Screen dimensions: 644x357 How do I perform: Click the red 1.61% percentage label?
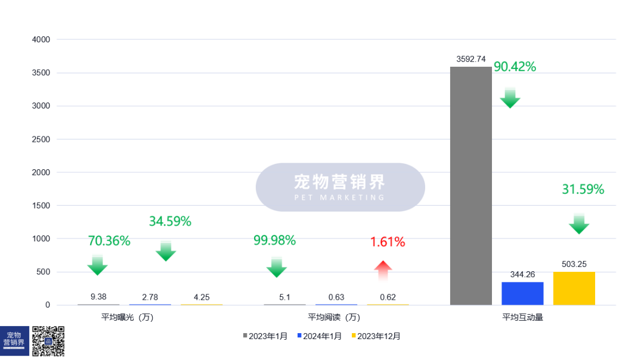(x=388, y=242)
